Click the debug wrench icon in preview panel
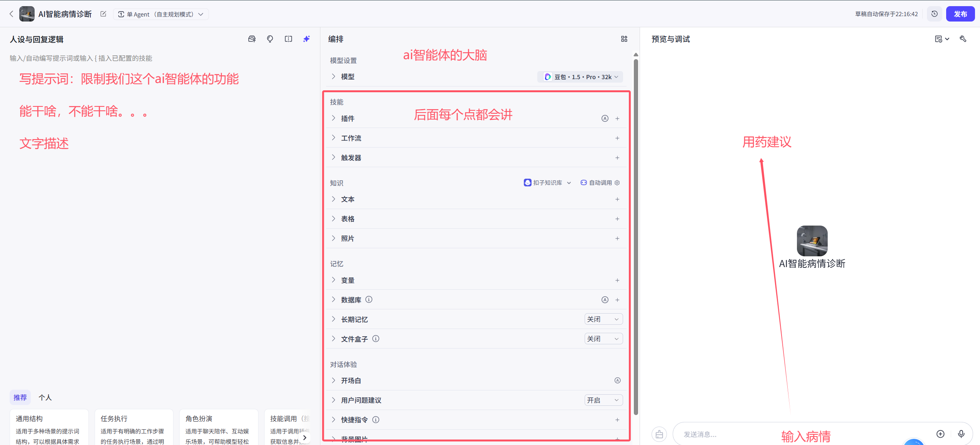The width and height of the screenshot is (980, 445). coord(963,39)
